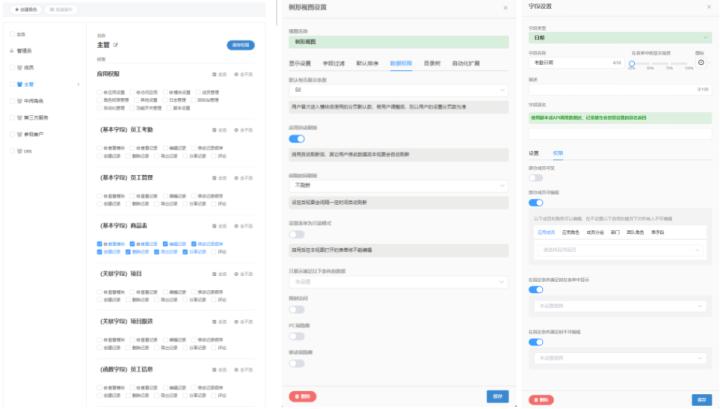Image resolution: width=720 pixels, height=409 pixels.
Task: Click the edit pencil icon beside 主管 title
Action: point(116,45)
